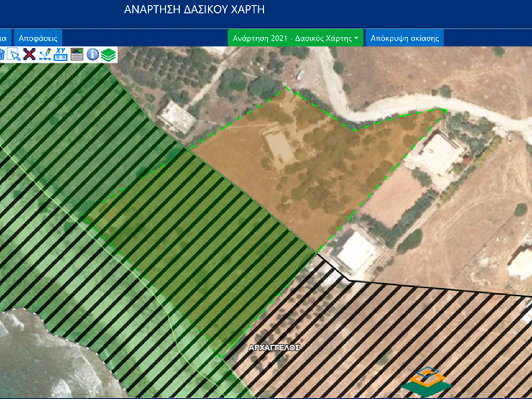Click the partially visible polygon tool icon

(x=2, y=55)
